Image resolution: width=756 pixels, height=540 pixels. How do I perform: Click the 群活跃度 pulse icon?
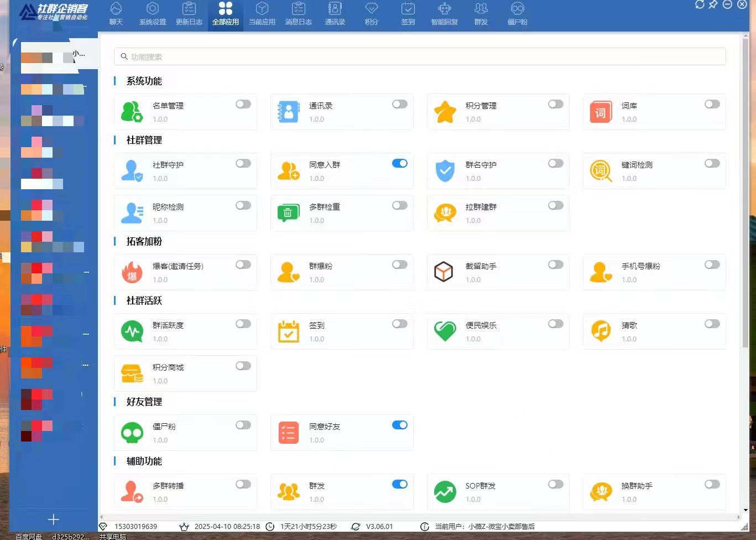132,331
